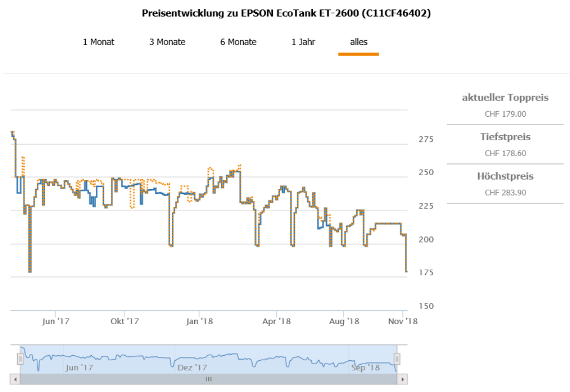Viewport: 570px width, 392px height.
Task: Click the 'Jan '18' label on chart axis
Action: pos(199,321)
